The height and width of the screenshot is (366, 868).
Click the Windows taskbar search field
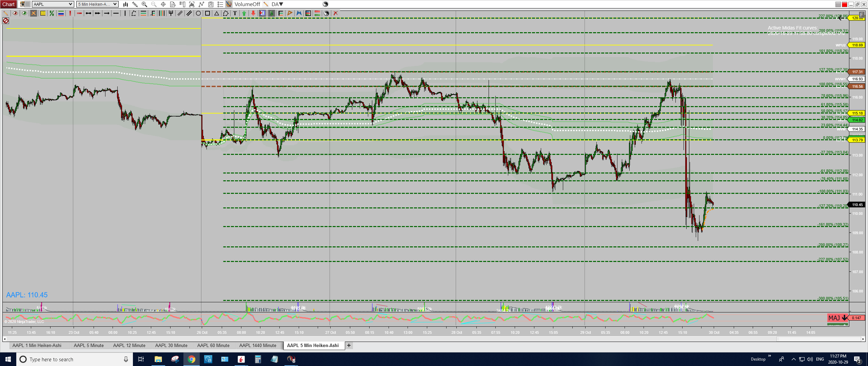(x=74, y=359)
